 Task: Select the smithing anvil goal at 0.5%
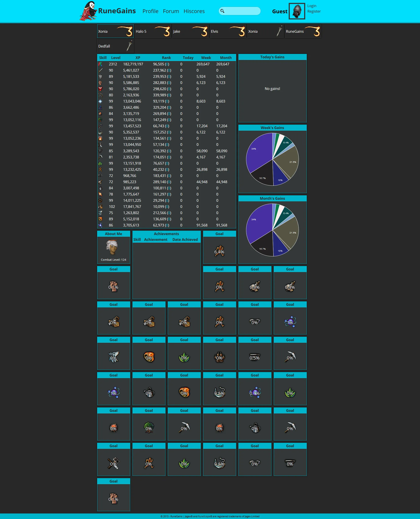point(254,357)
